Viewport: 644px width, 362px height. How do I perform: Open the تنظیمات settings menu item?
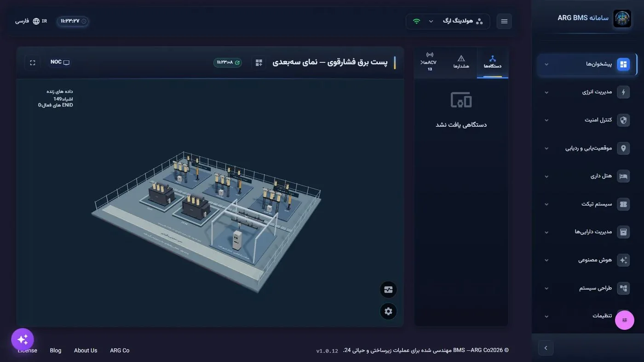tap(587, 316)
